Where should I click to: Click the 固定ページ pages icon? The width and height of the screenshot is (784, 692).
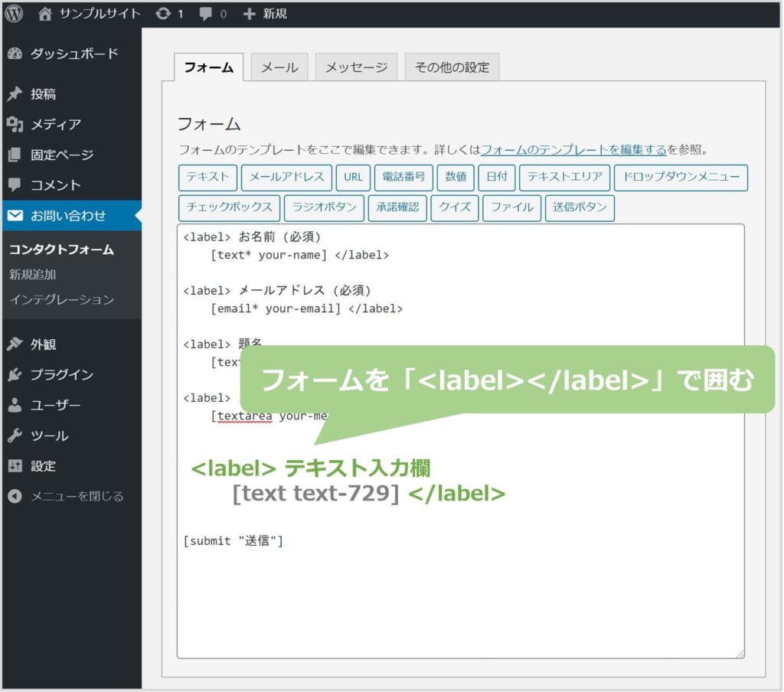[15, 155]
